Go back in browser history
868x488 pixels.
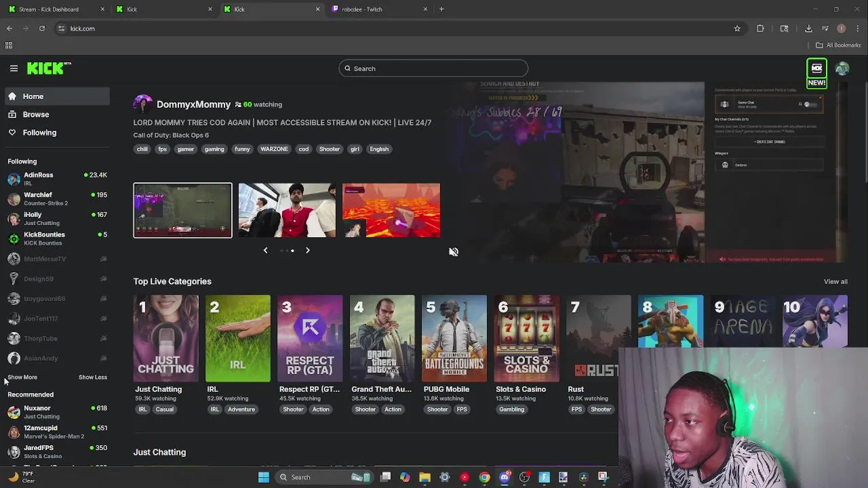coord(9,28)
